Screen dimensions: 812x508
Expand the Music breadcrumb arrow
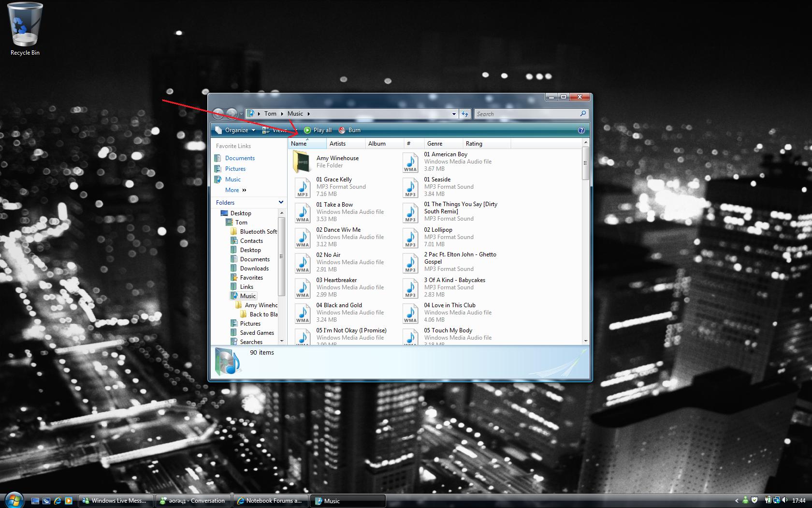[308, 114]
